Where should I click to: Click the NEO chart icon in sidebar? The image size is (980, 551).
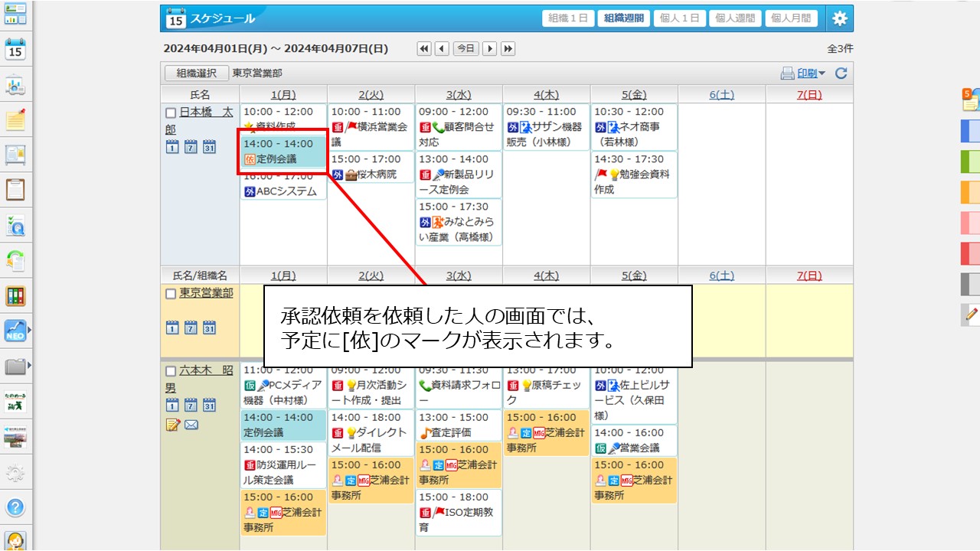tap(15, 331)
